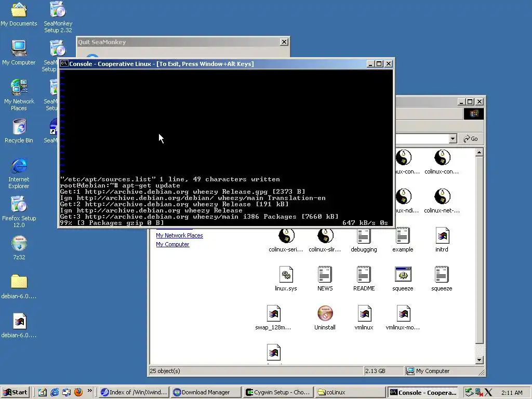The width and height of the screenshot is (532, 399).
Task: Select the debian-6.0 file icon on the desktop
Action: coord(19,326)
